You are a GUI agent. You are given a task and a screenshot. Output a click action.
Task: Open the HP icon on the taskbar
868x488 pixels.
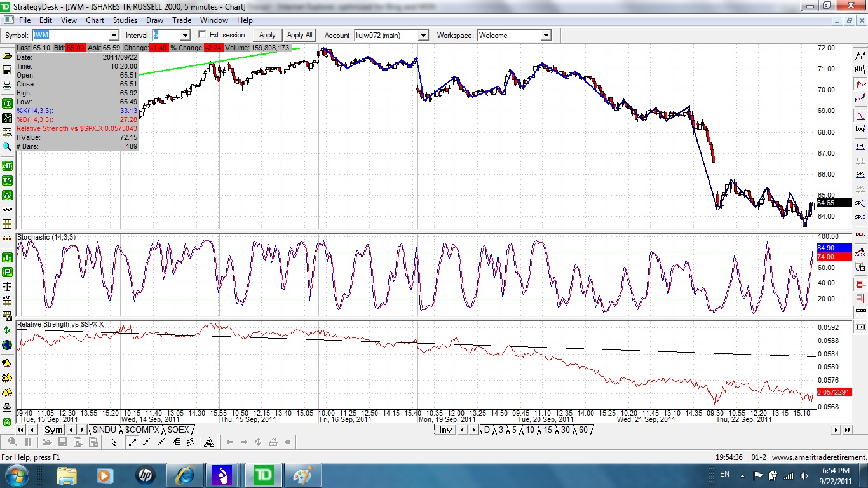[x=146, y=475]
